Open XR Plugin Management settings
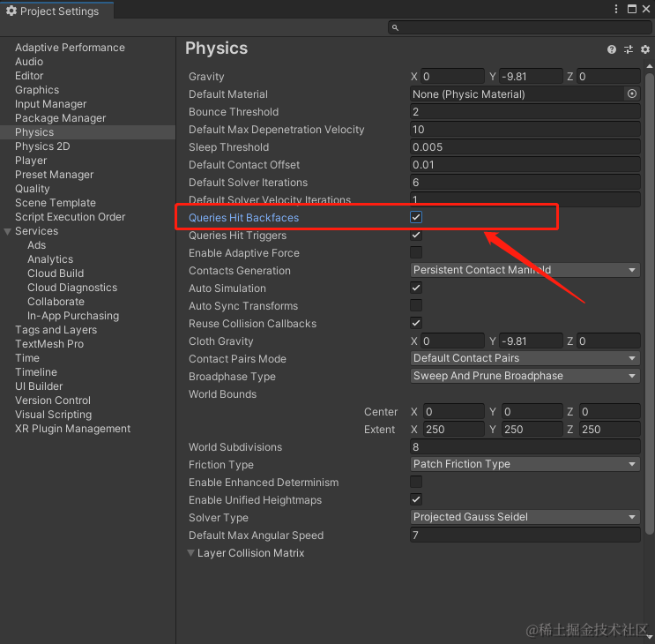This screenshot has width=655, height=644. [x=72, y=429]
